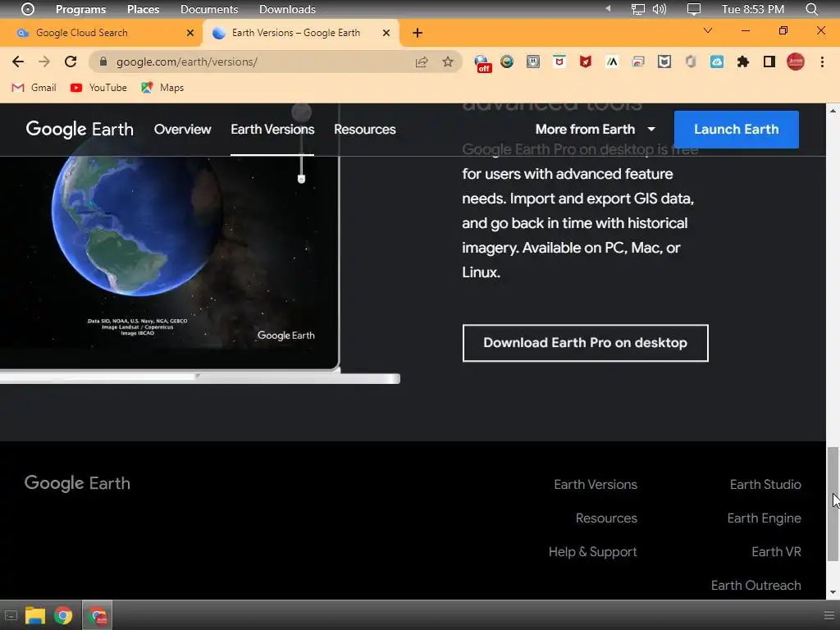Switch to the Google Cloud Search tab
The height and width of the screenshot is (630, 840).
(x=101, y=33)
